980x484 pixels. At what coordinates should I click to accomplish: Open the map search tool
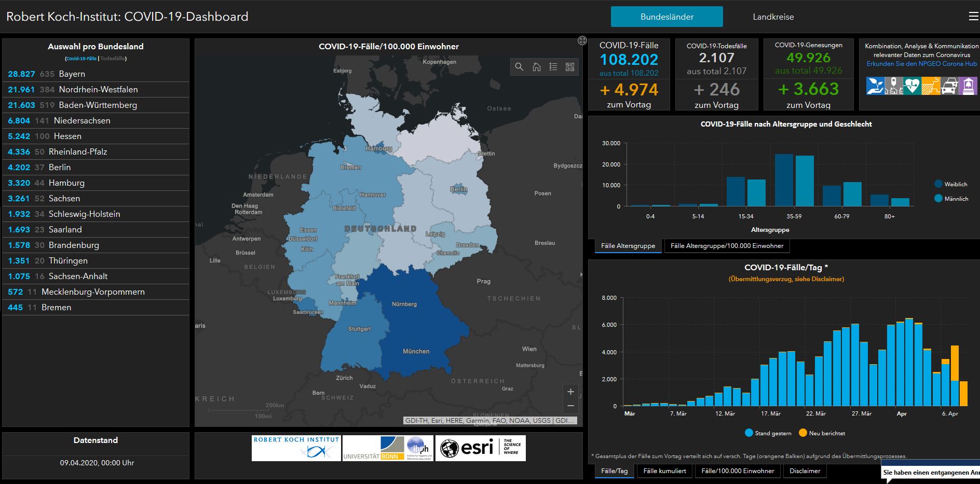[x=519, y=67]
